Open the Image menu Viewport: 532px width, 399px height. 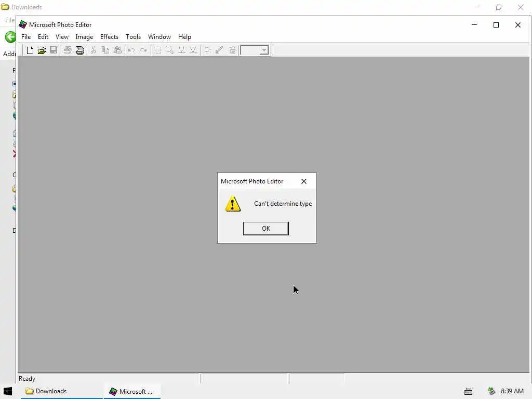point(84,37)
